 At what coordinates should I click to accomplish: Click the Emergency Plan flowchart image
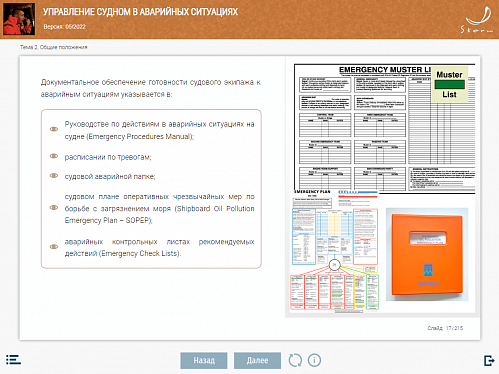point(335,252)
